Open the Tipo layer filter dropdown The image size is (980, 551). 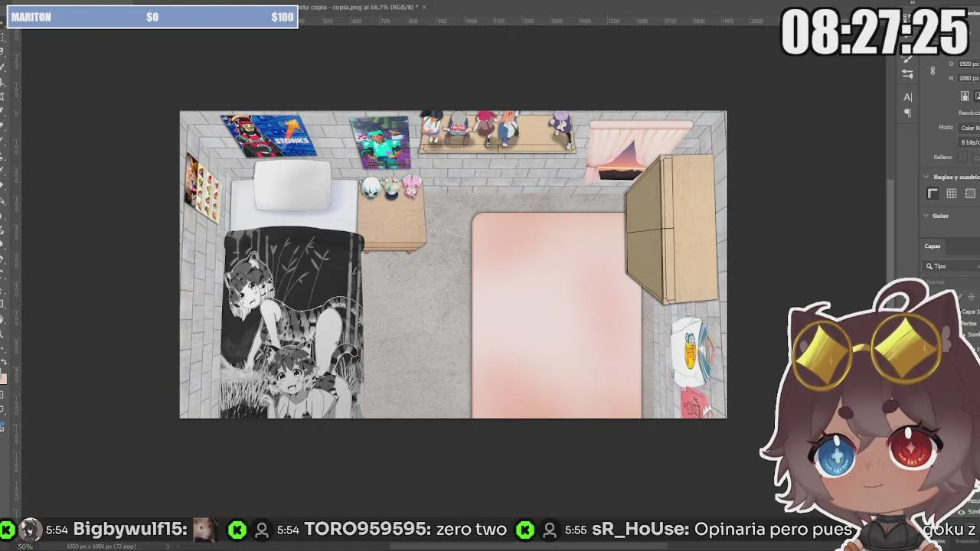click(x=952, y=266)
